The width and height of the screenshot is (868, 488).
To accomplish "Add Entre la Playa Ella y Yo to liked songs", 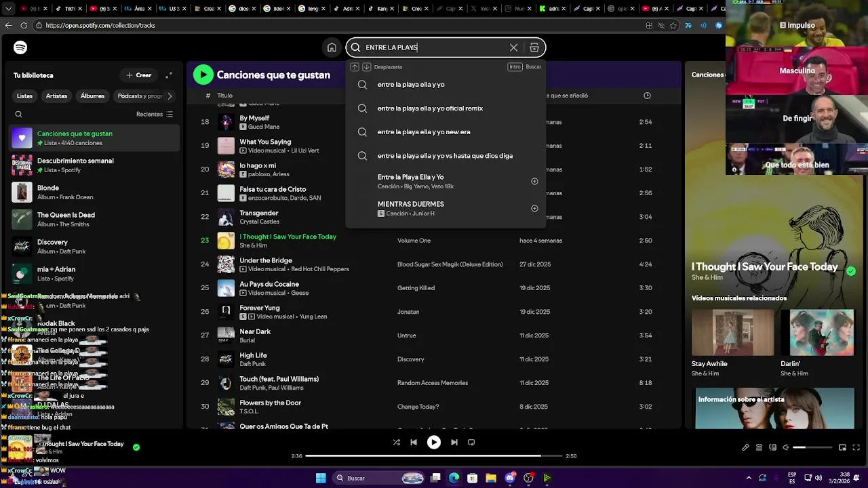I will [534, 181].
